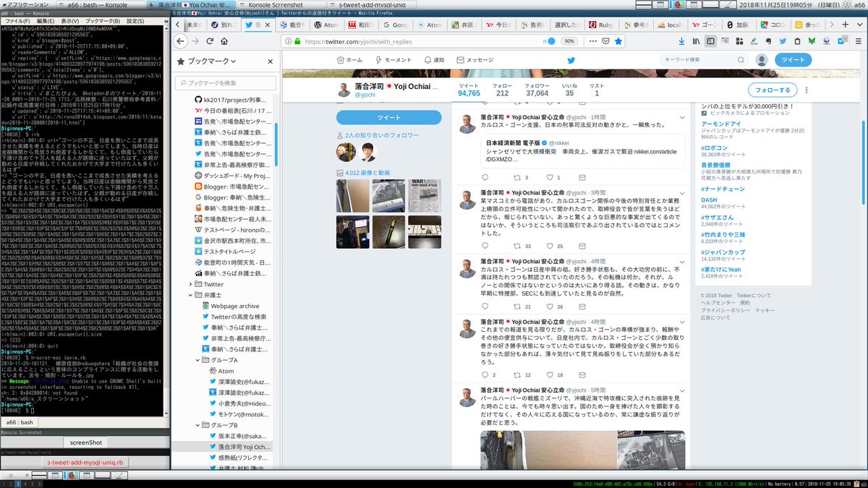
Task: Open the dropdown caret on first tweet
Action: click(681, 116)
